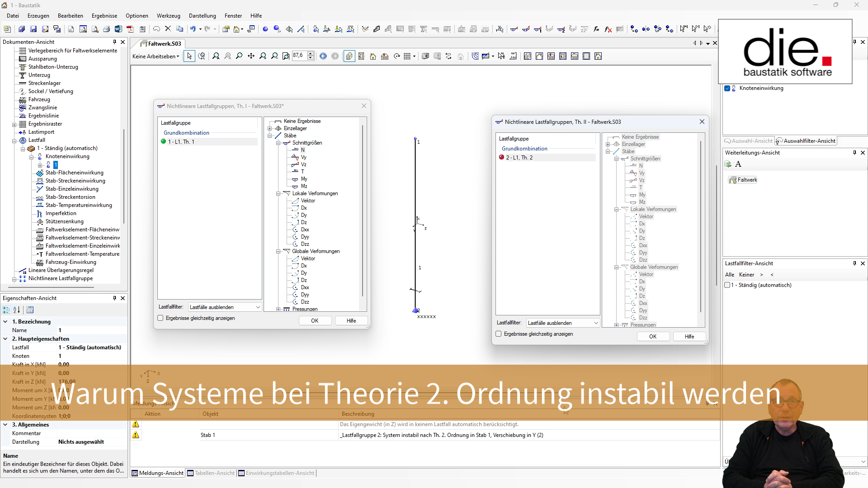Close the Dokumenten-Ansicht panel

coord(123,42)
